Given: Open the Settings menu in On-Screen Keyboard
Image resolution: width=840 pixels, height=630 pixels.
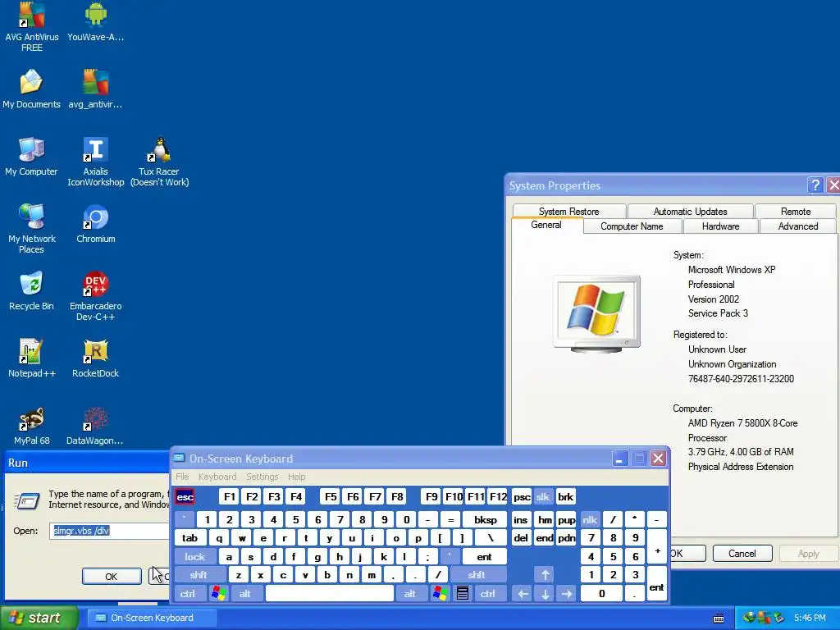Looking at the screenshot, I should coord(262,477).
